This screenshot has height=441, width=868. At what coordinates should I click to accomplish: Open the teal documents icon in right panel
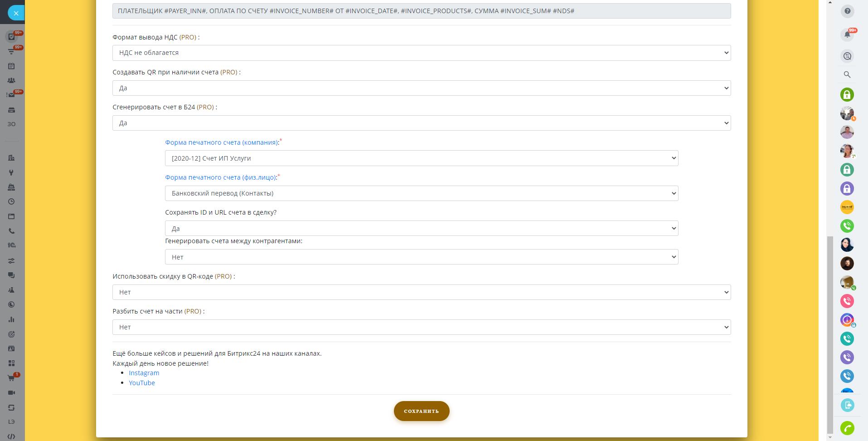pos(847,405)
